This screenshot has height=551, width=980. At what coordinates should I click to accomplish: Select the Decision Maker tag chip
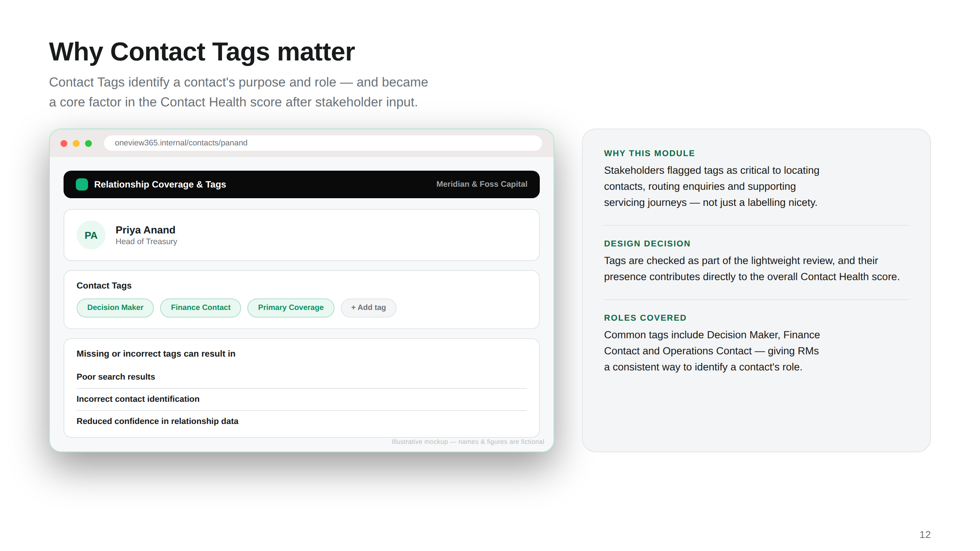pos(115,308)
